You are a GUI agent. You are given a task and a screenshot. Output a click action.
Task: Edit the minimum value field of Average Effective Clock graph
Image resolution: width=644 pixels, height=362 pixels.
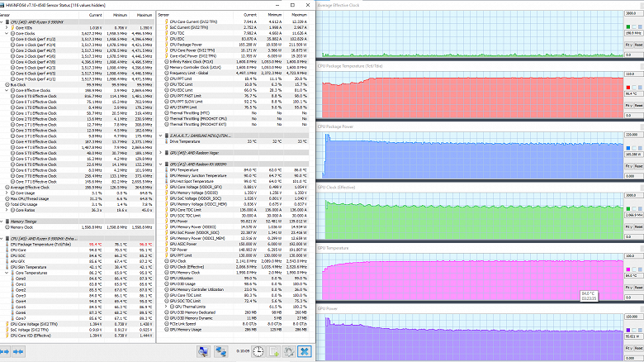pos(634,55)
